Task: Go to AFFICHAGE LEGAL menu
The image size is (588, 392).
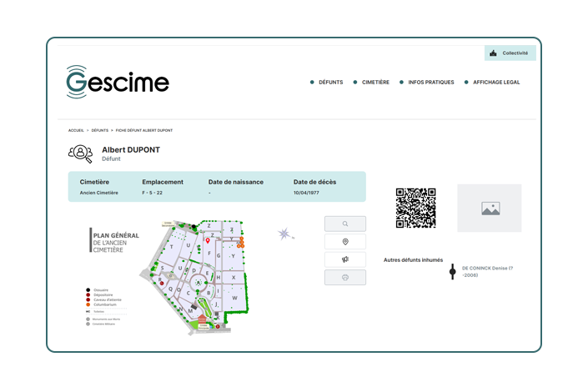Action: (495, 83)
